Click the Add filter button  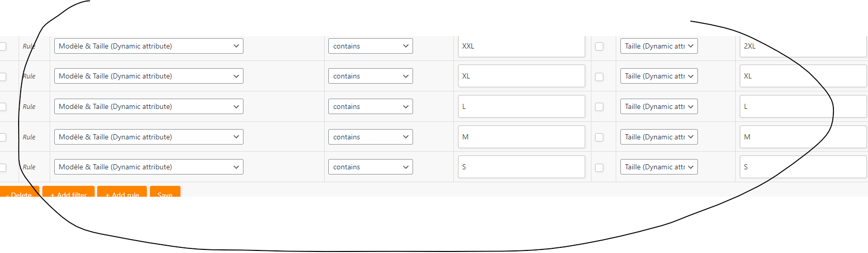pos(68,192)
